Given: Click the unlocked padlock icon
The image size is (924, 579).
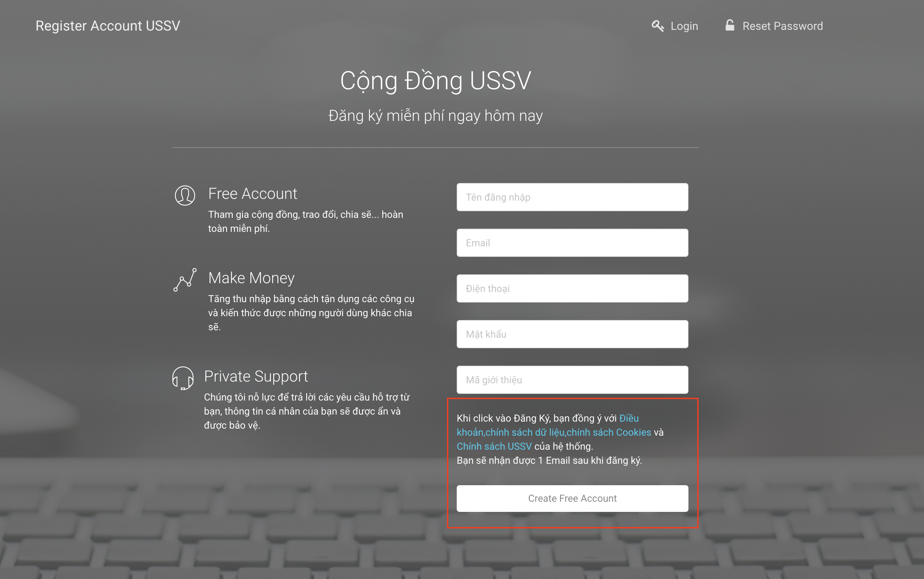Looking at the screenshot, I should (x=730, y=26).
